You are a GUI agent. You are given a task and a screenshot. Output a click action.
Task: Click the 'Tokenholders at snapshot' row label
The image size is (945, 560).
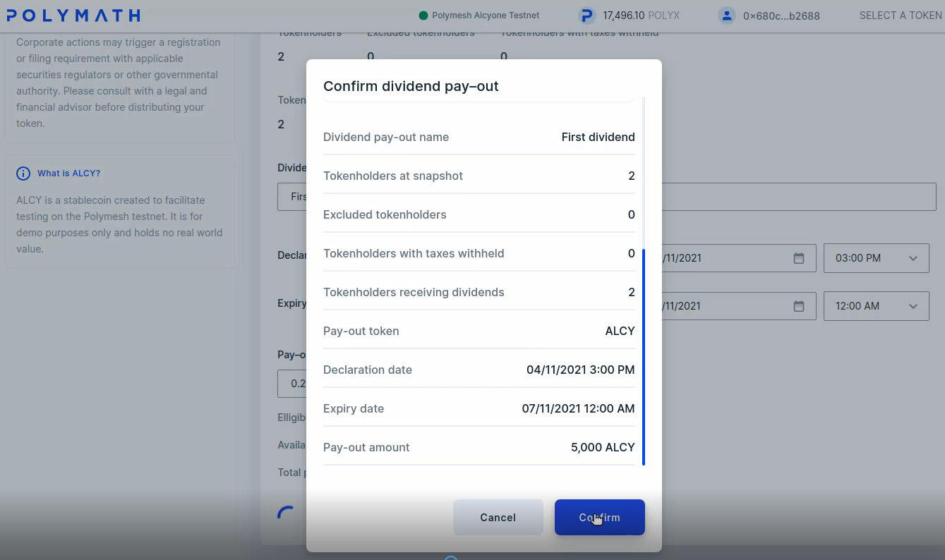point(393,176)
